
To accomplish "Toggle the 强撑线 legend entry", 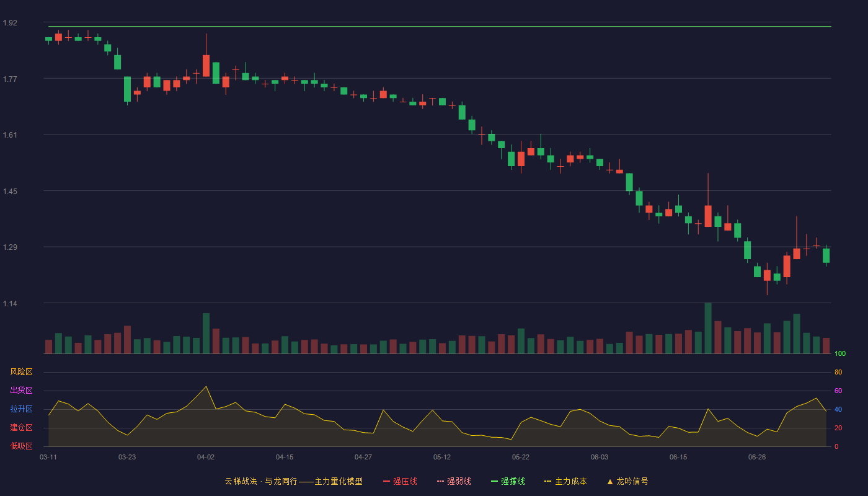I will coord(508,481).
